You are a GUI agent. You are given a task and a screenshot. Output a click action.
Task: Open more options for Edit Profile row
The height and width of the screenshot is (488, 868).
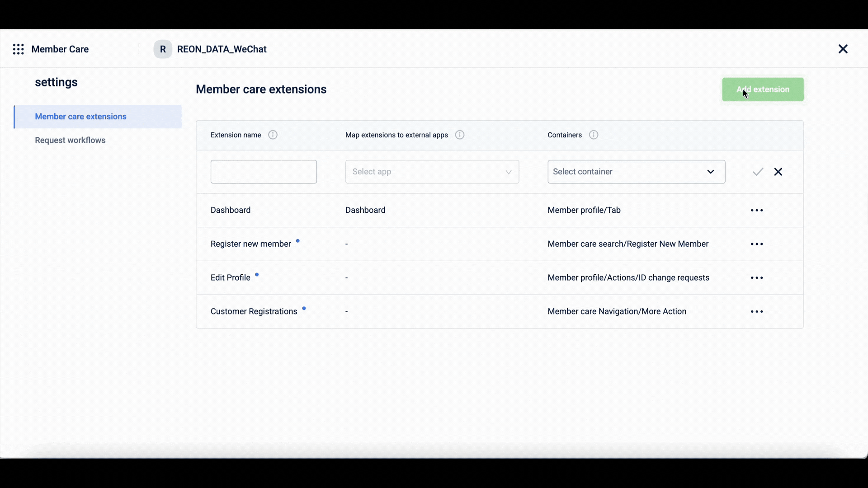[x=757, y=278]
